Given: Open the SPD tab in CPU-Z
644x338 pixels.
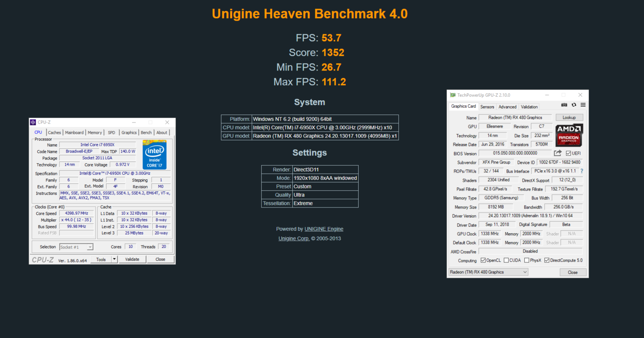Looking at the screenshot, I should (x=111, y=132).
